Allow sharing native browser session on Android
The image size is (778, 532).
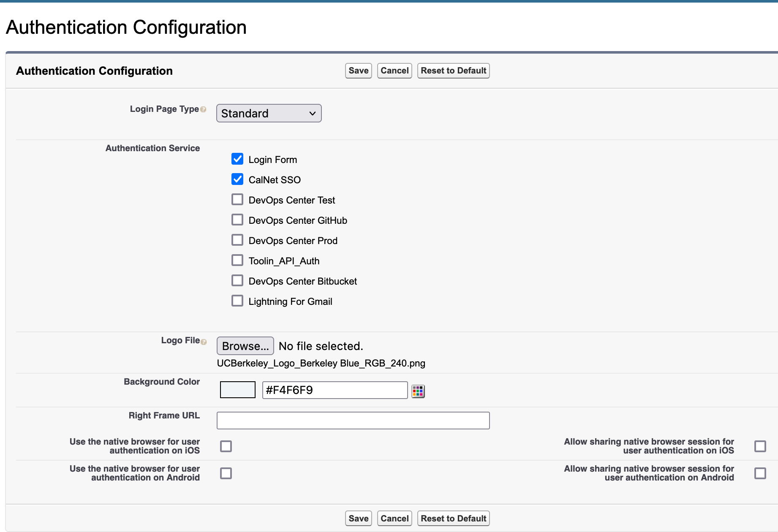coord(761,473)
